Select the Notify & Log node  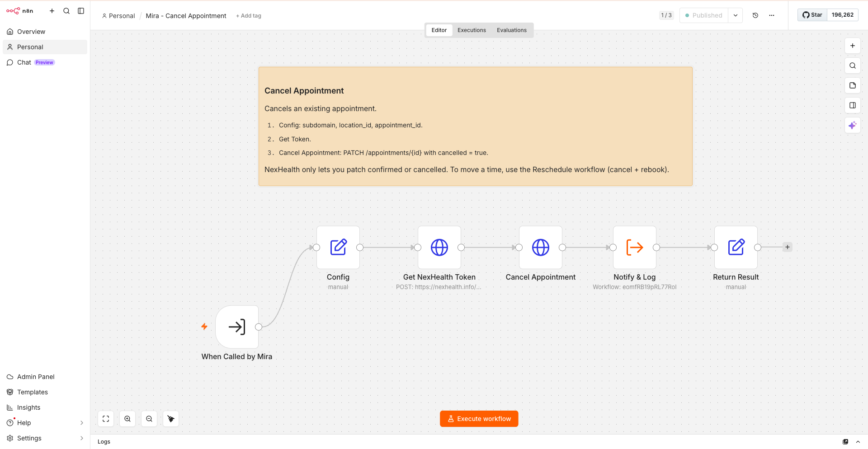coord(635,248)
